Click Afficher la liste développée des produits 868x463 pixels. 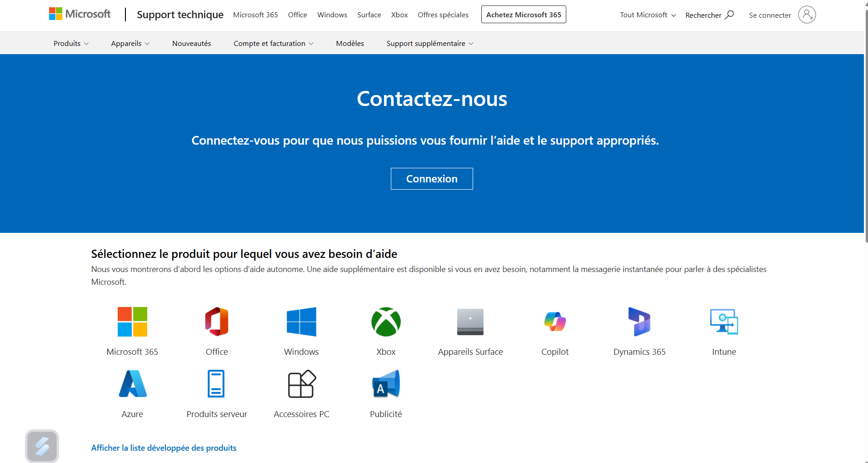tap(164, 448)
